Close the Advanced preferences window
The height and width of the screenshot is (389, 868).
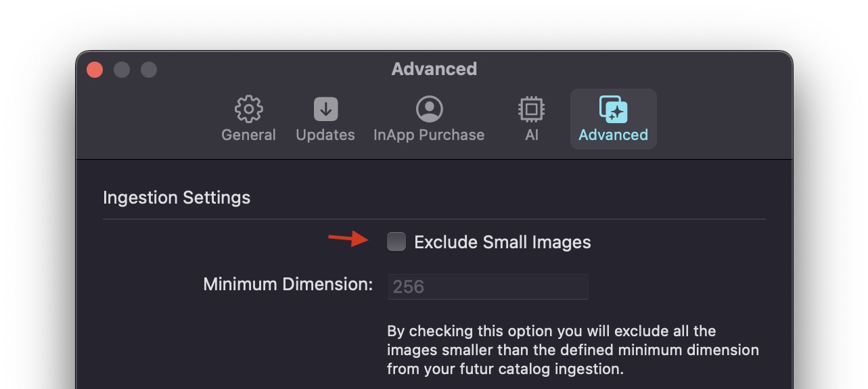95,70
